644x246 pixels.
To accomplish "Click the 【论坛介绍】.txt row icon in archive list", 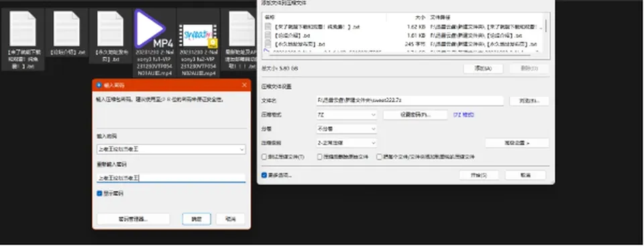I will pos(268,36).
